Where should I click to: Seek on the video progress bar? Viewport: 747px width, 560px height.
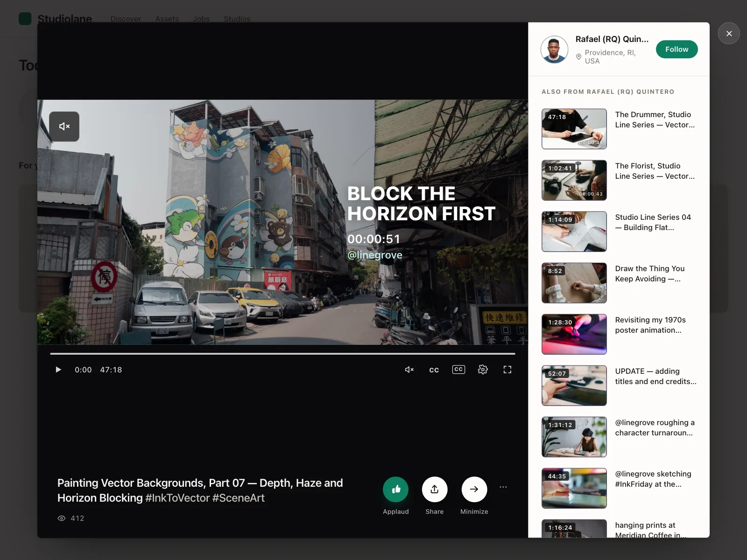coord(282,354)
